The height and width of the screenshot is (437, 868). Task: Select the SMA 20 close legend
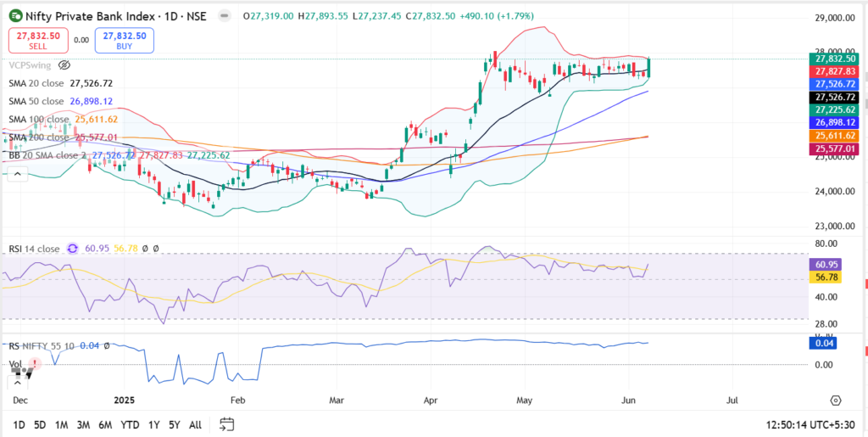36,83
